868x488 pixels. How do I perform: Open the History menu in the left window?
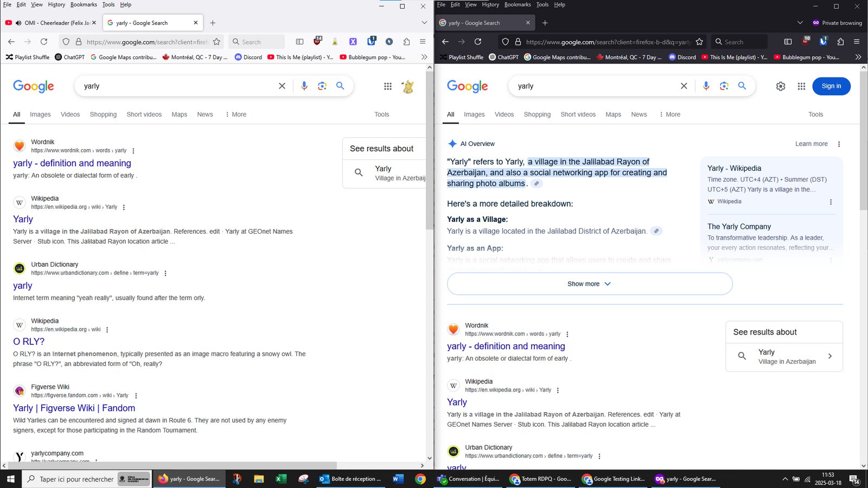click(56, 4)
